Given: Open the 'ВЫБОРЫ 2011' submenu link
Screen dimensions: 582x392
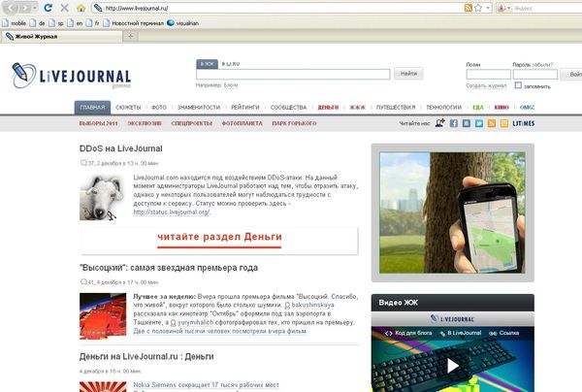Looking at the screenshot, I should [x=98, y=123].
